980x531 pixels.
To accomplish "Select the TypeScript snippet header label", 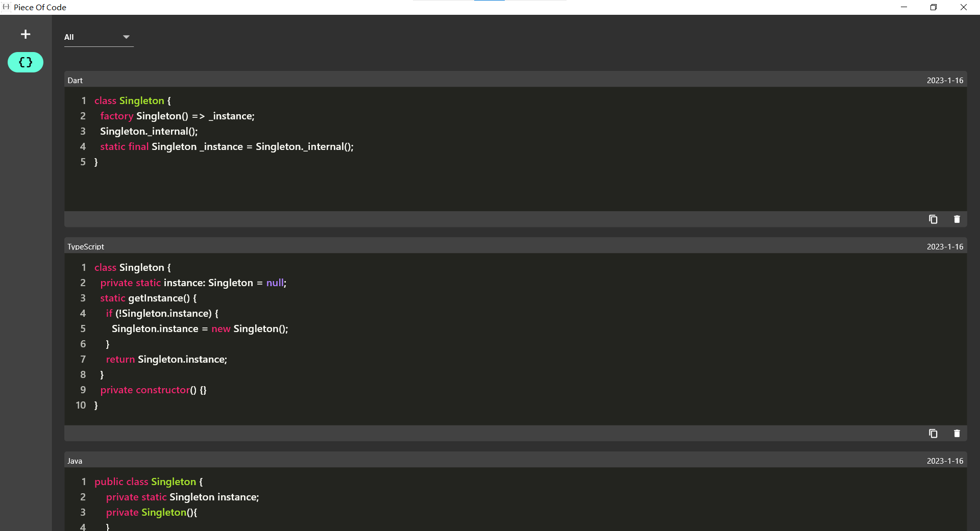I will point(86,247).
